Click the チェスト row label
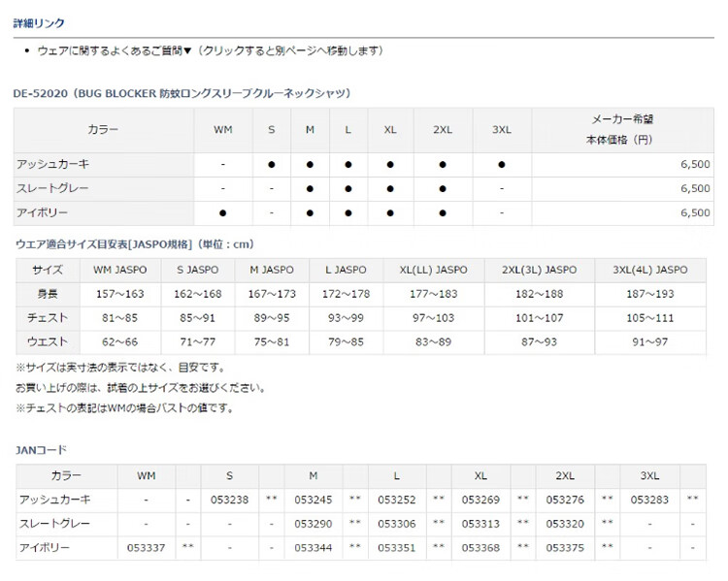728x581 pixels. [x=48, y=318]
